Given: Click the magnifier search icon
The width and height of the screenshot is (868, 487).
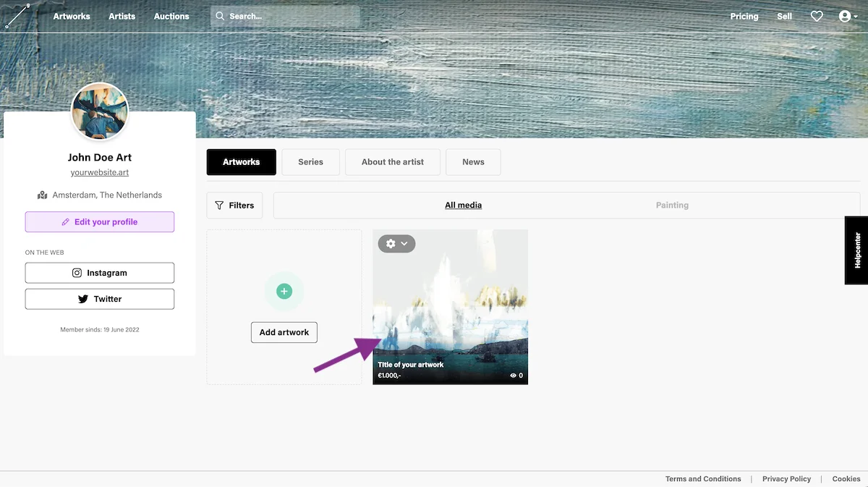Looking at the screenshot, I should pos(220,16).
